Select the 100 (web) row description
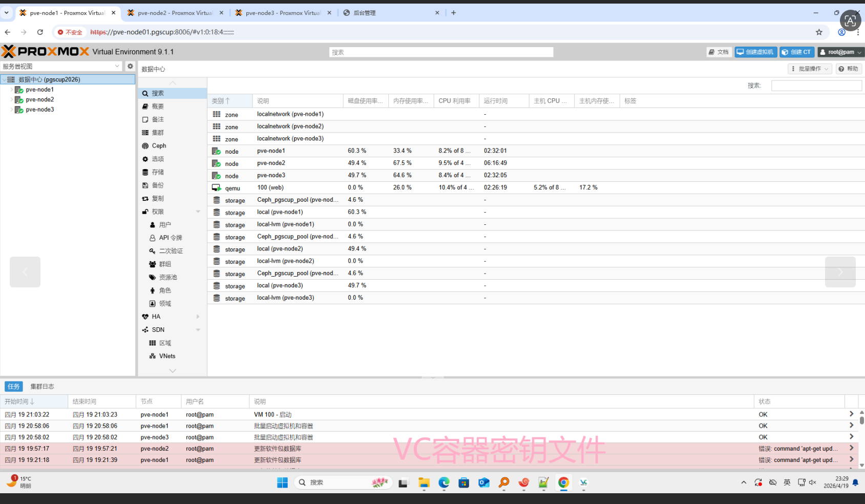865x504 pixels. tap(270, 187)
